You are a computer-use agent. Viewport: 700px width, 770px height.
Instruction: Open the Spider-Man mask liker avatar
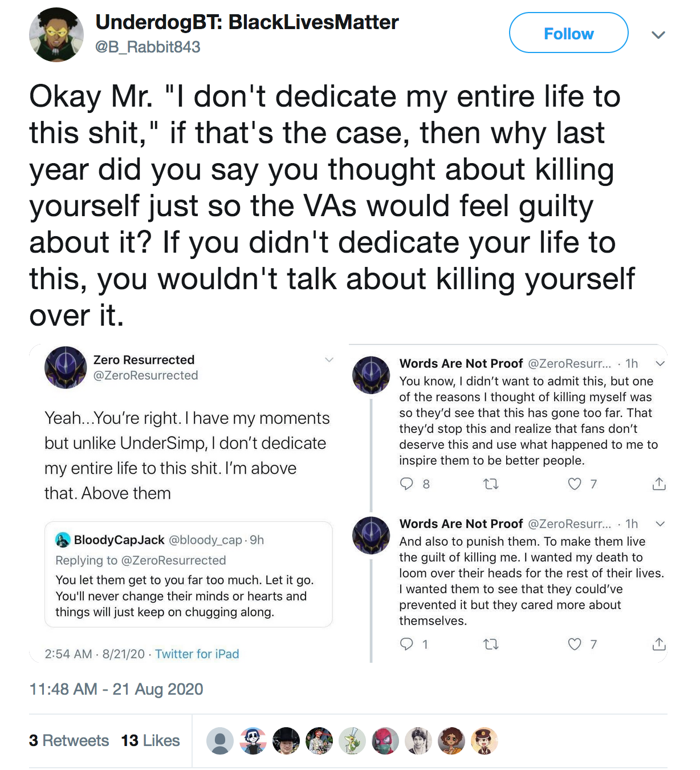coord(385,741)
